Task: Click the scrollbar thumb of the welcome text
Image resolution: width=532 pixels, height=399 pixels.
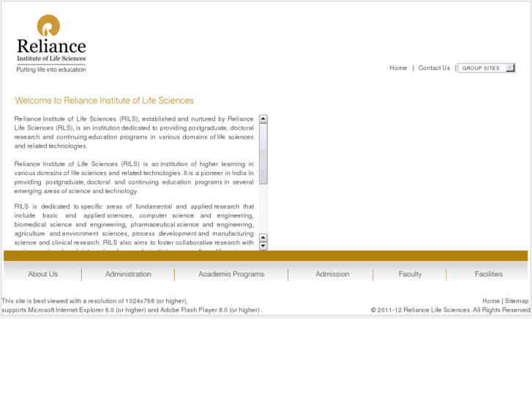Action: [263, 154]
